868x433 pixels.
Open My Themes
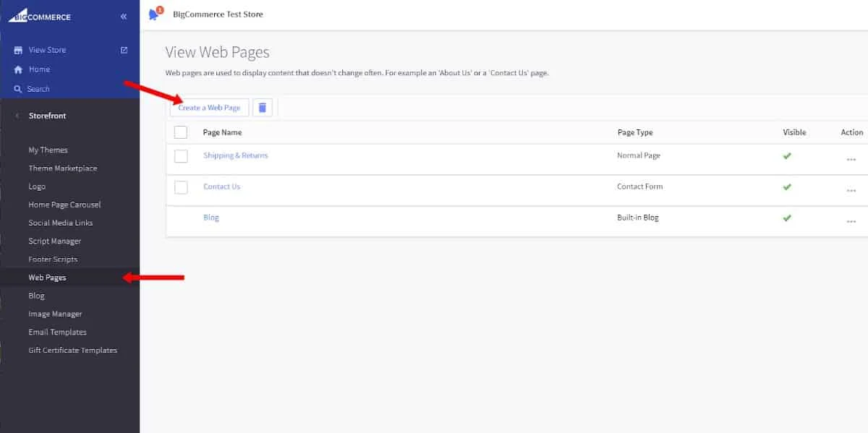coord(48,150)
